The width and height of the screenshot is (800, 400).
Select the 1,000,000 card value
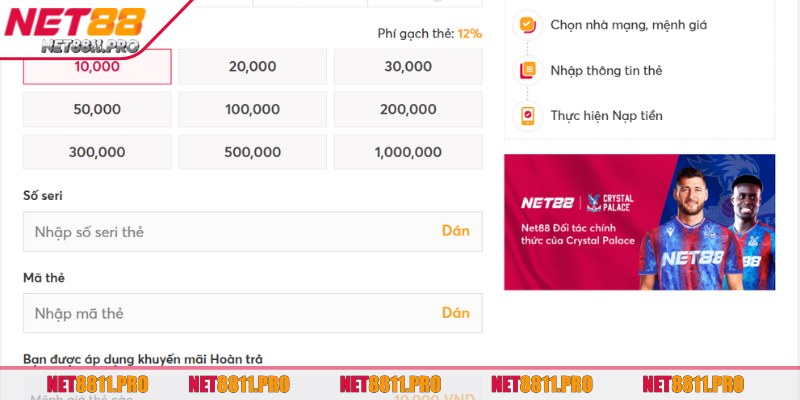[x=407, y=152]
